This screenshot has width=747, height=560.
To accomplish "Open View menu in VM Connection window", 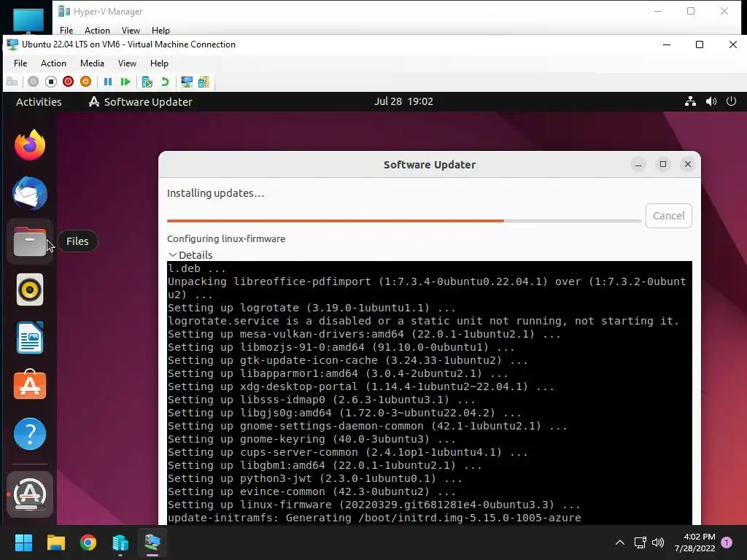I will [127, 63].
